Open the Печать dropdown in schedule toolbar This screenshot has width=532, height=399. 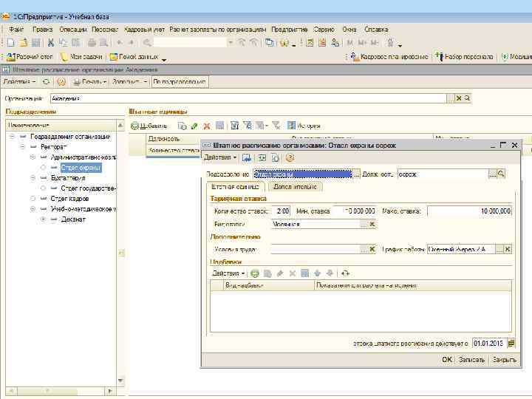(x=91, y=81)
